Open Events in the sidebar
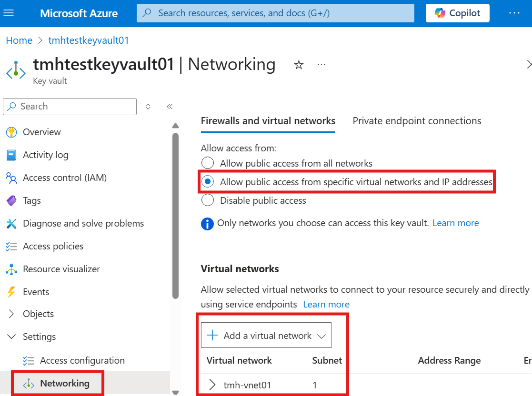This screenshot has width=532, height=396. (x=36, y=292)
